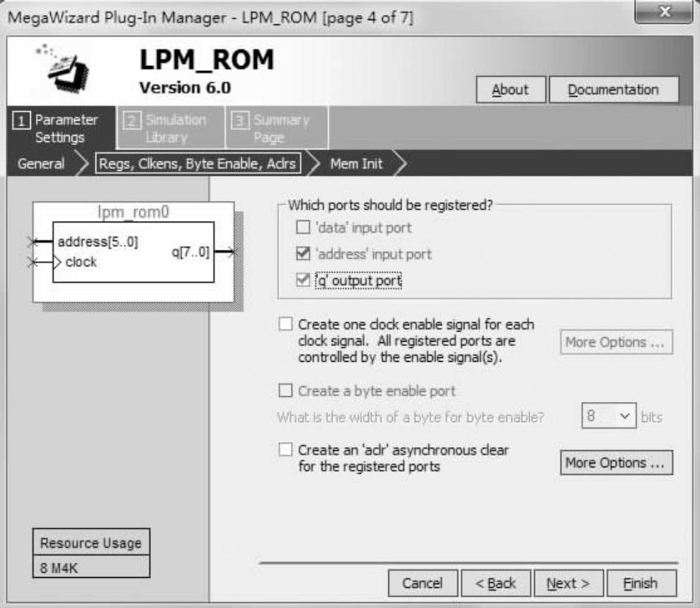Open the Simulation Library tab
This screenshot has width=700, height=608.
(x=170, y=128)
